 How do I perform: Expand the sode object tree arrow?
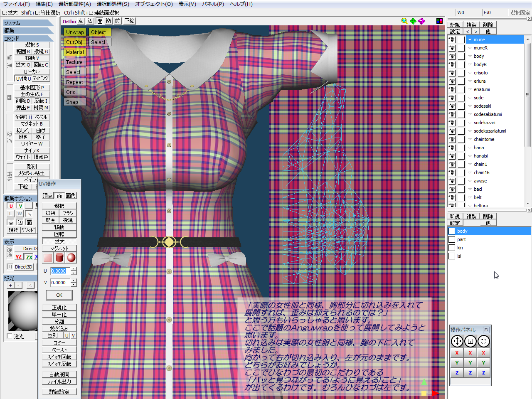tap(470, 98)
